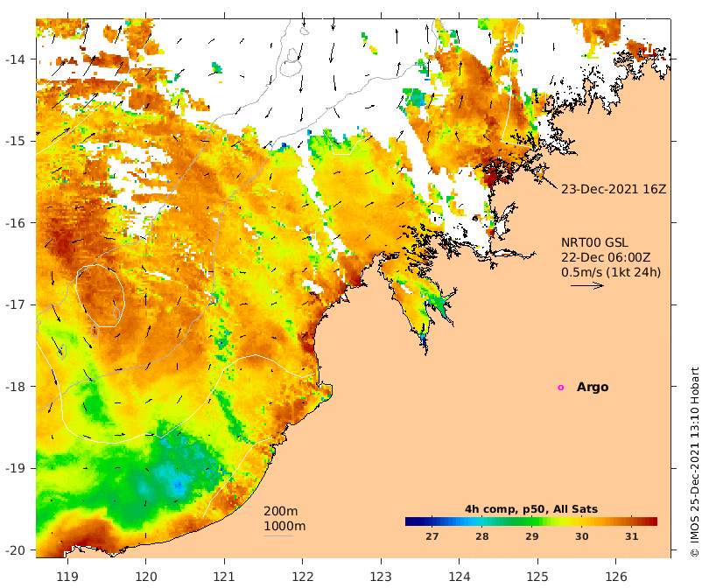Click the '4h comp, p50, All Sats' title
Image resolution: width=709 pixels, height=588 pixels.
tap(531, 509)
